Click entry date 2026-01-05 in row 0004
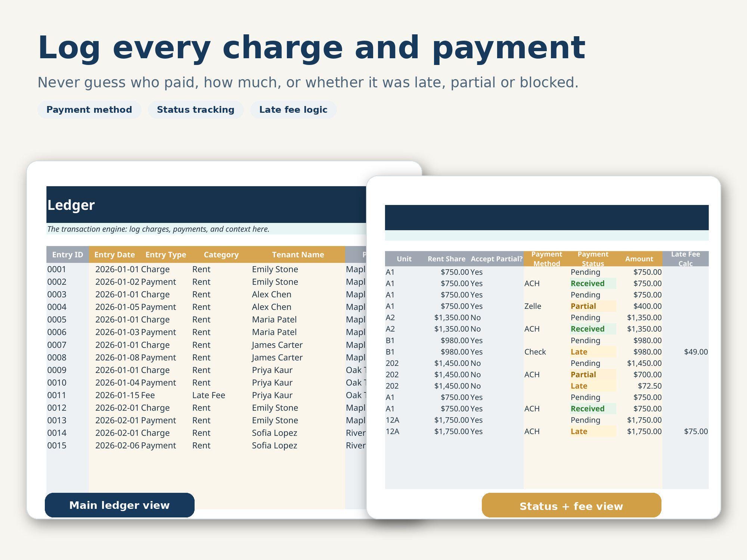The image size is (747, 560). click(x=117, y=307)
